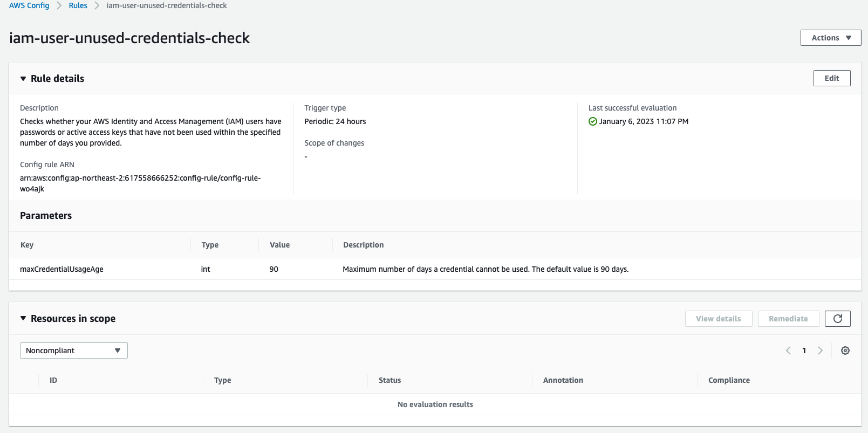868x433 pixels.
Task: Click the Parameters section heading
Action: (46, 216)
